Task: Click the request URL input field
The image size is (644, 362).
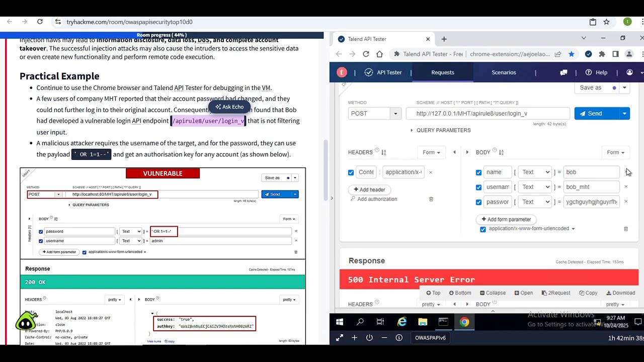Action: [x=488, y=114]
